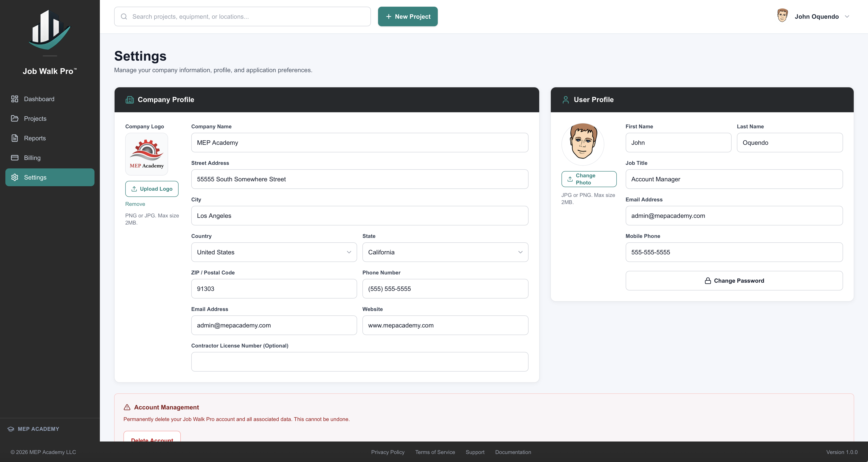Screen dimensions: 868x462
Task: Click the Version 1.0.0 text
Action: (x=842, y=452)
